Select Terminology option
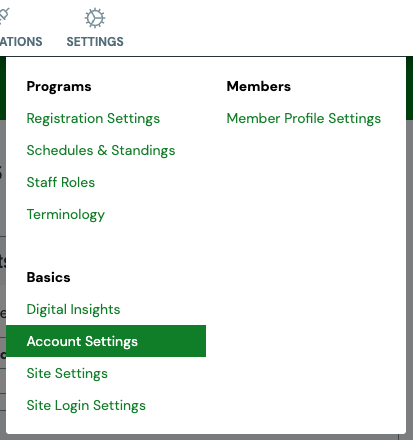Image resolution: width=413 pixels, height=440 pixels. (x=66, y=215)
